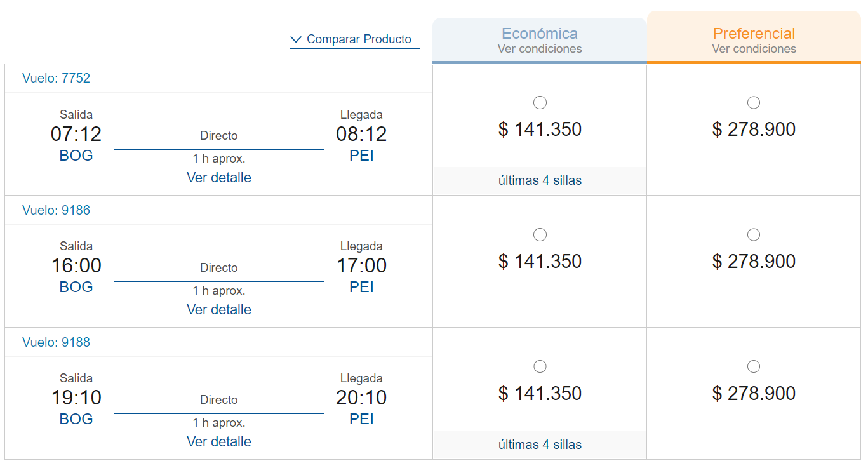The image size is (868, 468).
Task: Pick Preferencial fare for flight 9188
Action: pos(754,366)
